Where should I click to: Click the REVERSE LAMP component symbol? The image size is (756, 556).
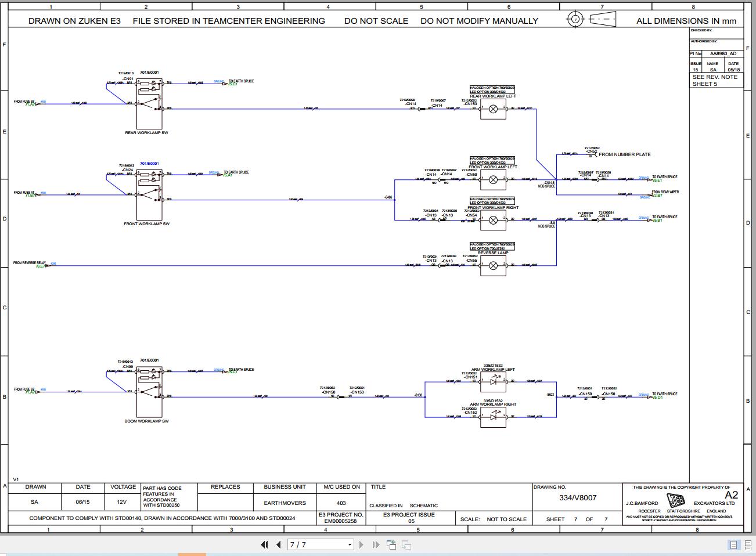point(492,265)
